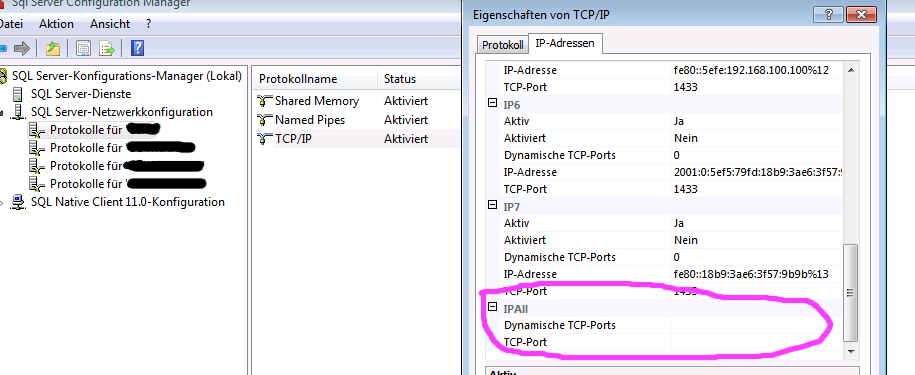Select the SQL Native Client 11.0-Konfiguration node
915x375 pixels.
128,202
